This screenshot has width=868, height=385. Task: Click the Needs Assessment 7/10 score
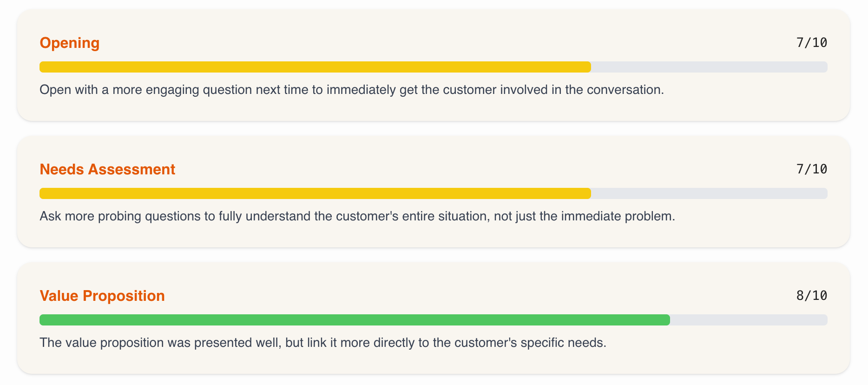tap(811, 169)
